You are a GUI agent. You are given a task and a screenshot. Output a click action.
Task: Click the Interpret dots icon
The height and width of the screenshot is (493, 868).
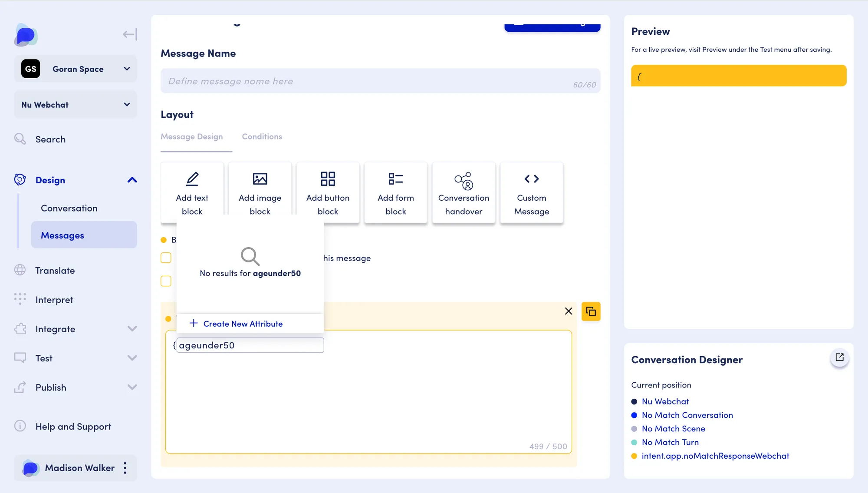point(20,298)
